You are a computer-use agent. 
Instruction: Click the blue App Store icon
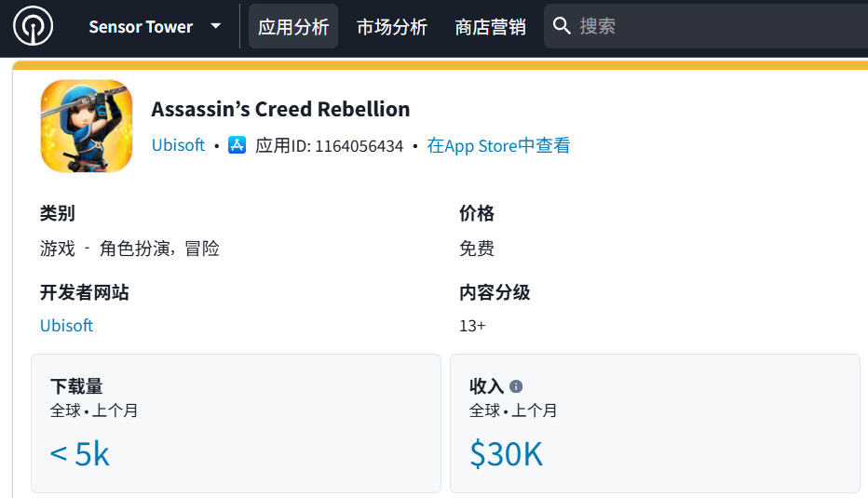point(237,145)
